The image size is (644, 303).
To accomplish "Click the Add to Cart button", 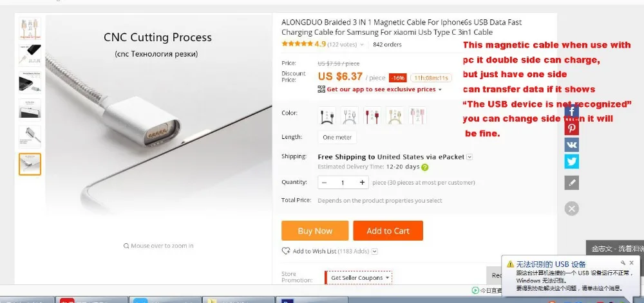I will coord(388,231).
